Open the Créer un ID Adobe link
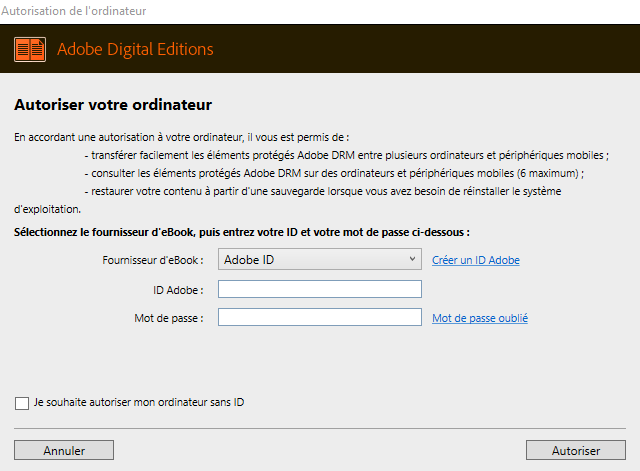640x471 pixels. [476, 260]
